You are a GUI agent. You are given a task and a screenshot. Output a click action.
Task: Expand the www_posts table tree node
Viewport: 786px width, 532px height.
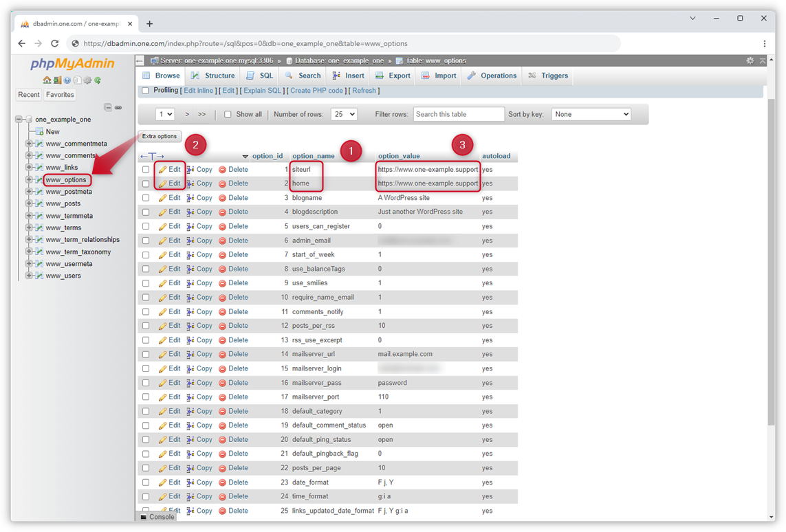(29, 203)
